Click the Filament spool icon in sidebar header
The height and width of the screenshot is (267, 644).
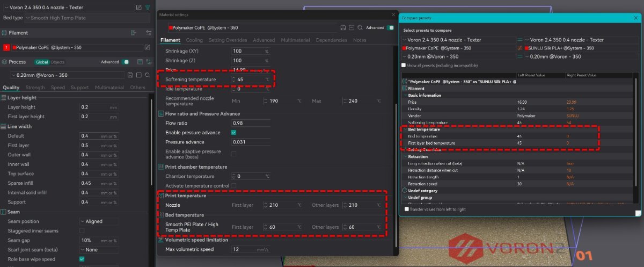click(x=4, y=33)
